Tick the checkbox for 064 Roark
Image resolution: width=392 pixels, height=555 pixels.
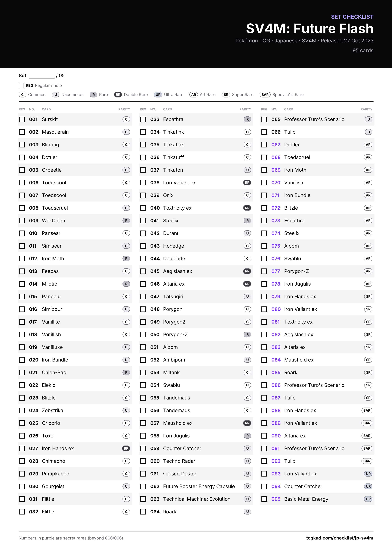[x=143, y=512]
